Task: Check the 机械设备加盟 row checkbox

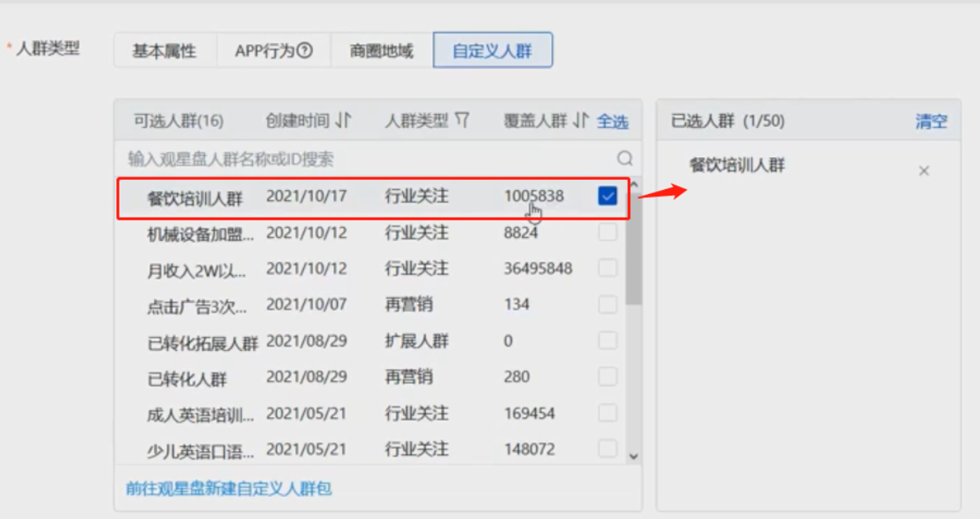Action: point(607,232)
